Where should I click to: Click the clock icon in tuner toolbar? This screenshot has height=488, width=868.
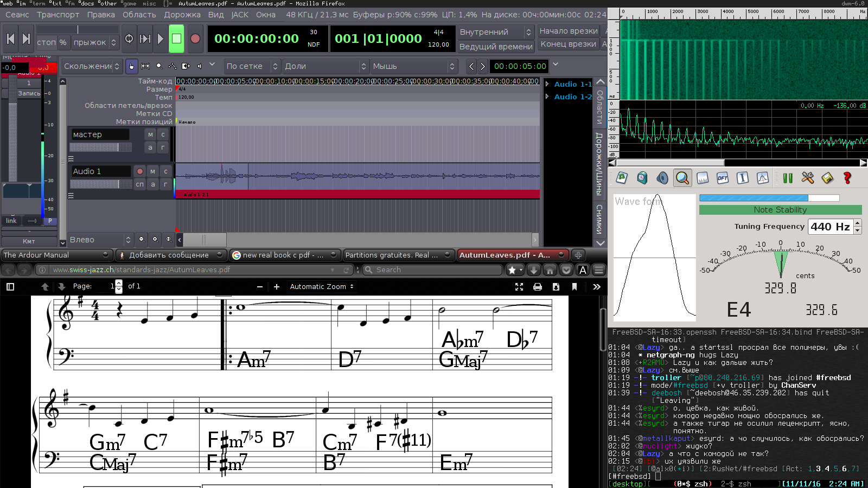[642, 177]
